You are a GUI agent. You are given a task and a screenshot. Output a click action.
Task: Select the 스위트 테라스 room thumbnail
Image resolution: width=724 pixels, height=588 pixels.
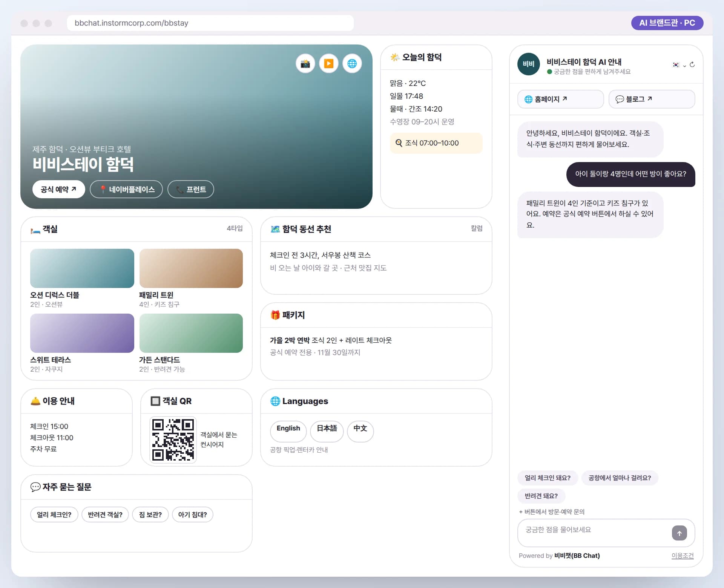coord(82,333)
